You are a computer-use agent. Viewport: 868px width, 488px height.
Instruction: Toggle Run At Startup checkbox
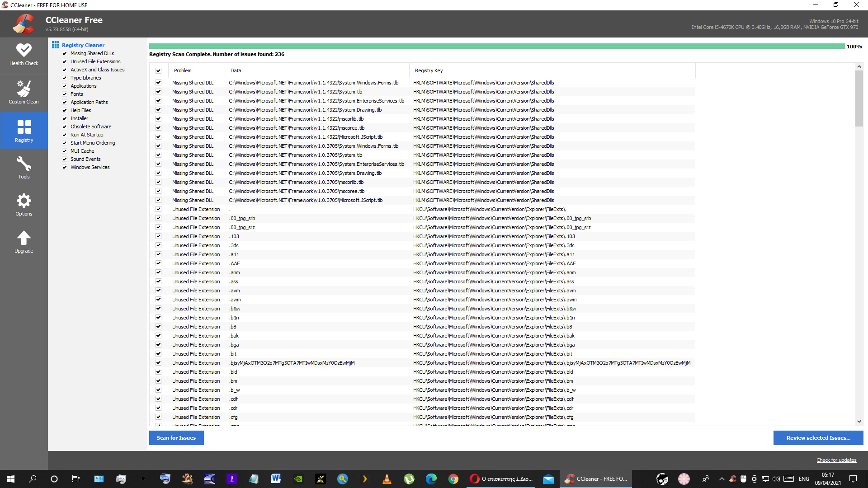65,135
